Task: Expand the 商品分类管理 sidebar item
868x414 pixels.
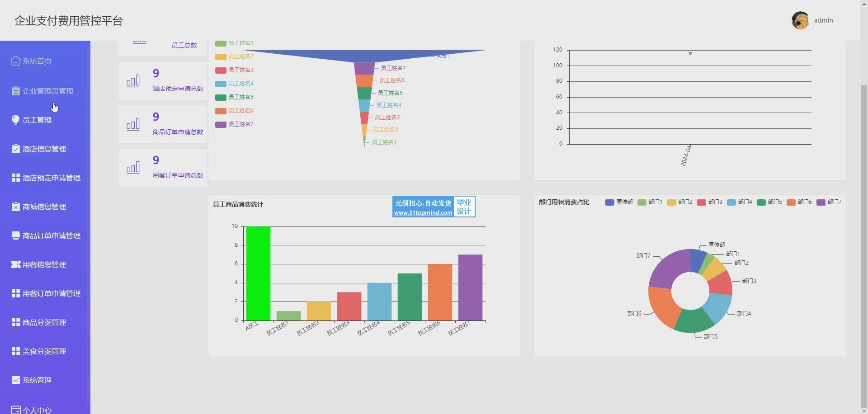Action: pos(44,322)
